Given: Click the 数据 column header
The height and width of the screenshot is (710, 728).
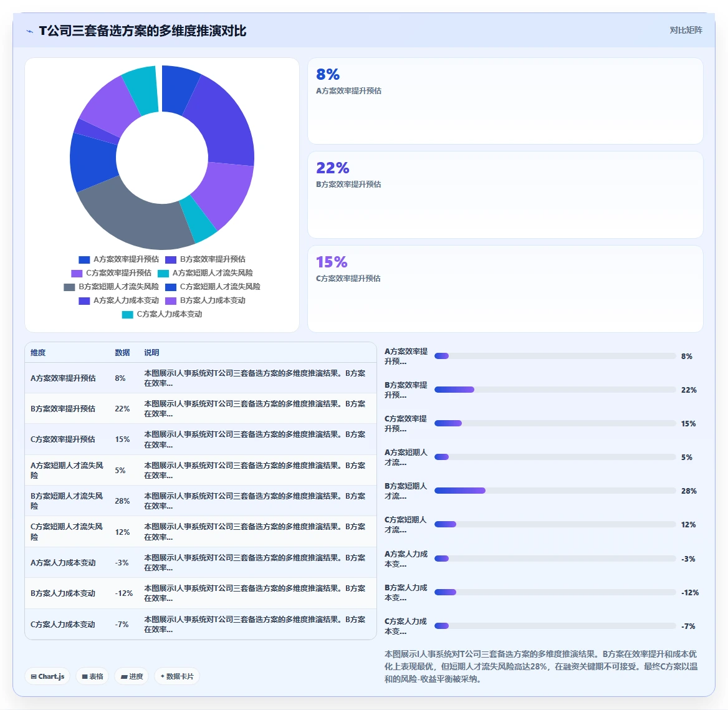Looking at the screenshot, I should tap(122, 352).
